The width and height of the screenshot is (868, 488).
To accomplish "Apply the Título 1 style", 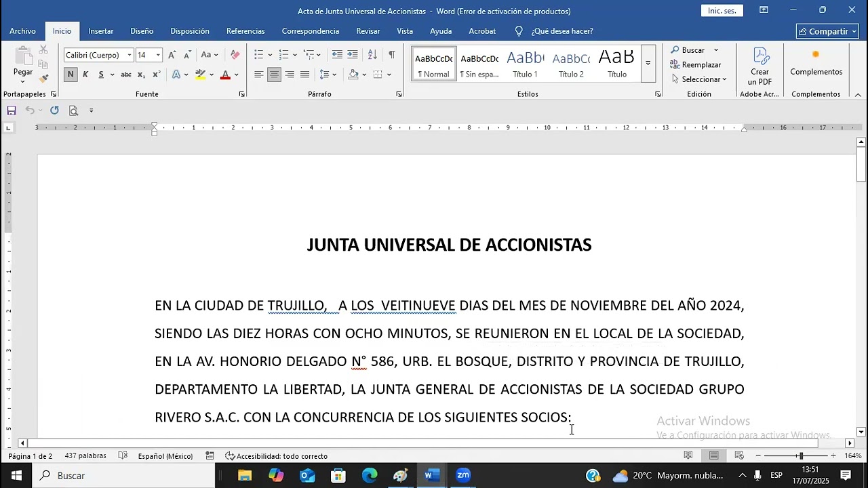I will (525, 64).
